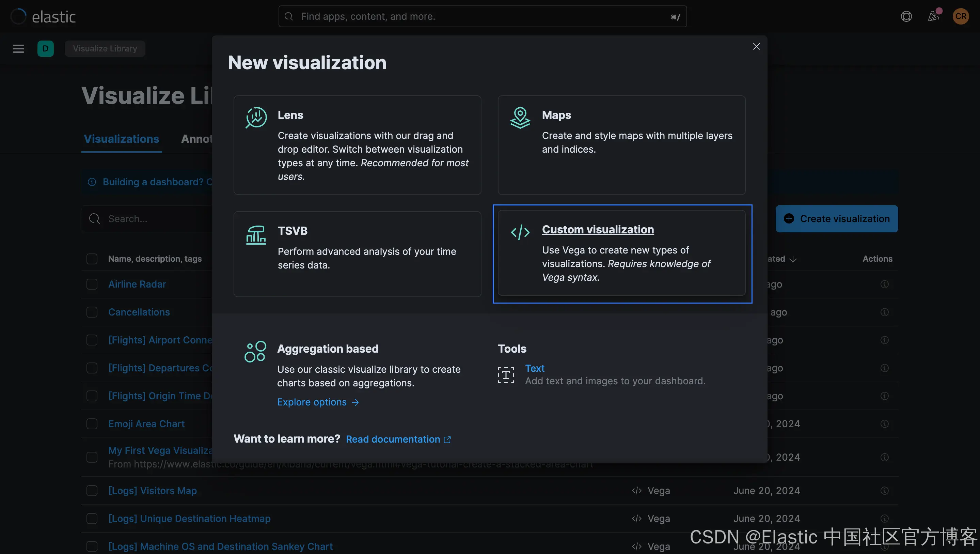Check the Emoji Area Chart checkbox

(92, 424)
